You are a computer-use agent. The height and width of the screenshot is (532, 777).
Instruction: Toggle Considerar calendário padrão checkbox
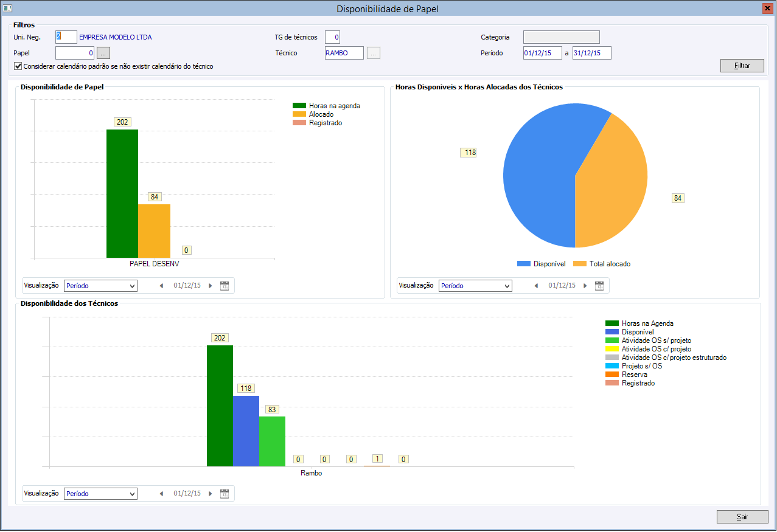click(18, 66)
